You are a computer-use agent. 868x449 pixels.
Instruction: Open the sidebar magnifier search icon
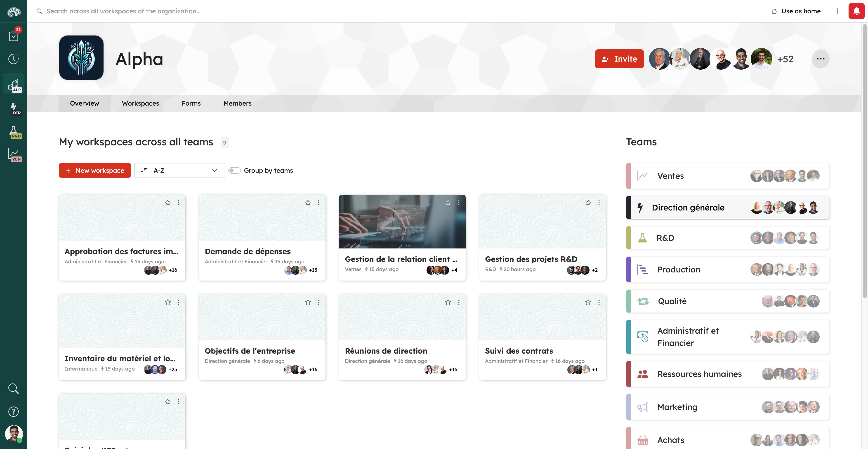[14, 388]
